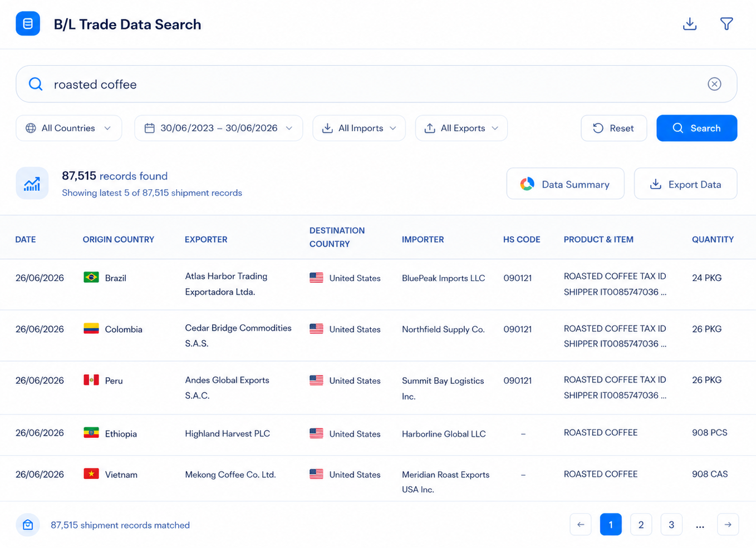Click importer BluePeak Imports LLC
Viewport: 756px width, 548px height.
[x=443, y=278]
